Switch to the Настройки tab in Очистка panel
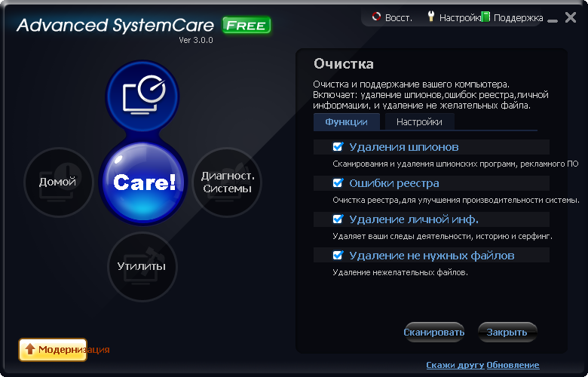 point(419,122)
